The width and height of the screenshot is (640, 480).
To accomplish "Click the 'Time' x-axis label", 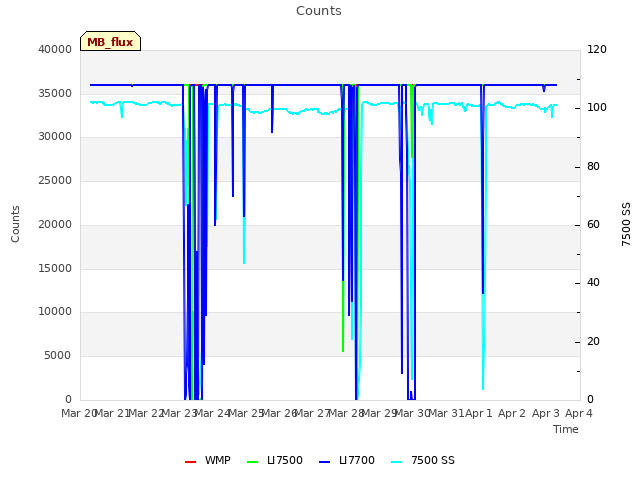I will (x=566, y=429).
